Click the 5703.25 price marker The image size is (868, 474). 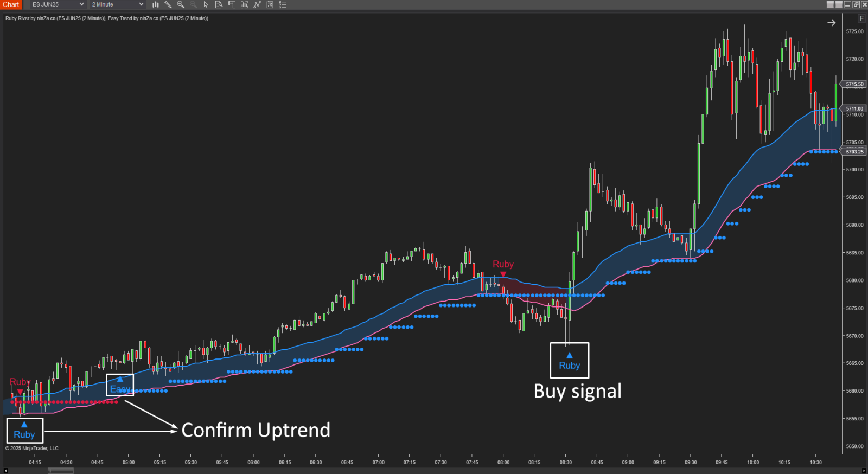(x=854, y=152)
